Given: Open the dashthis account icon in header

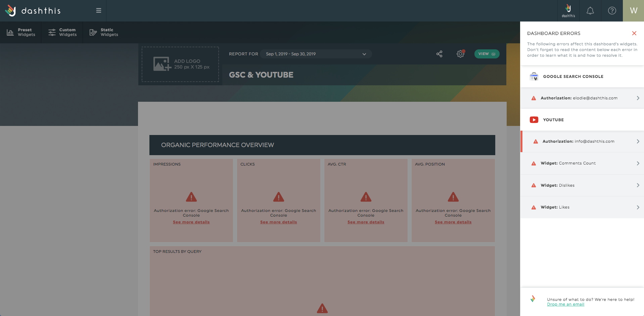Looking at the screenshot, I should pyautogui.click(x=568, y=11).
